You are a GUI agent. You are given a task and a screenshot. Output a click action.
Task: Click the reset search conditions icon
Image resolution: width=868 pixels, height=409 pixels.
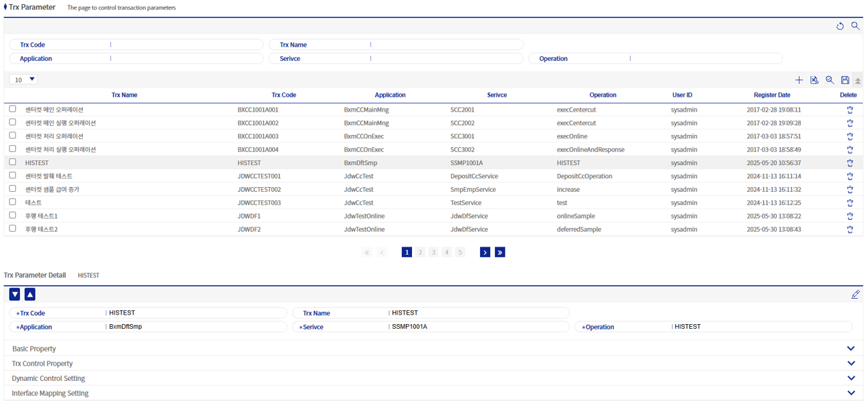click(x=840, y=26)
